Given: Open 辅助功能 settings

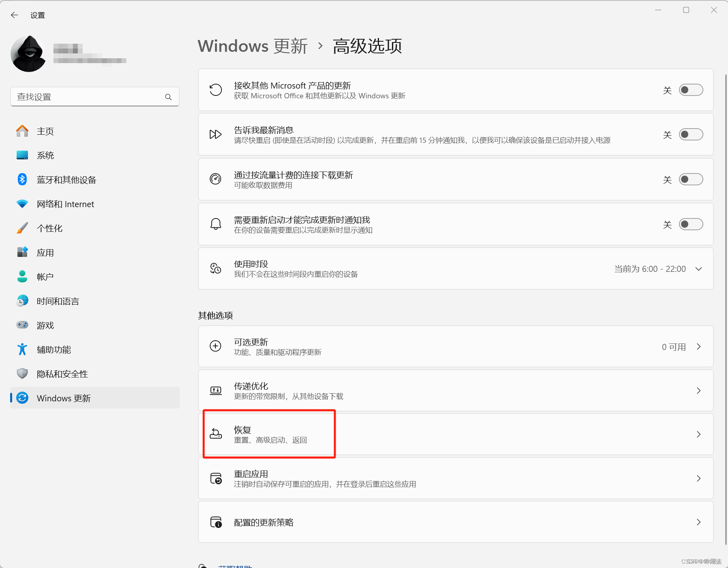Looking at the screenshot, I should pos(95,350).
